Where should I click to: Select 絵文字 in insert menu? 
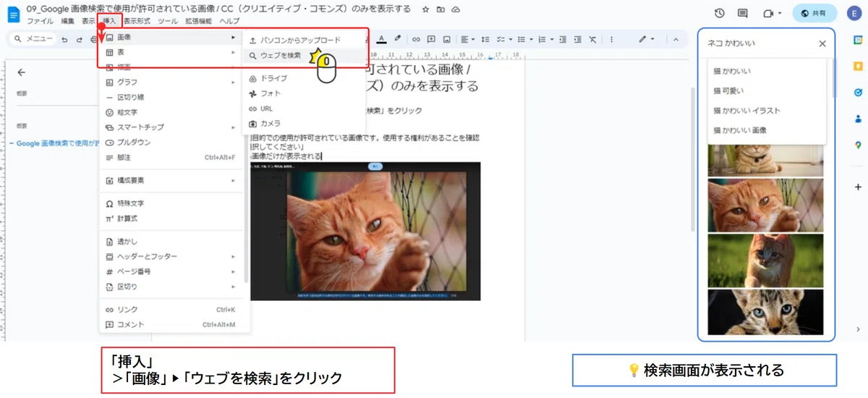tap(171, 112)
